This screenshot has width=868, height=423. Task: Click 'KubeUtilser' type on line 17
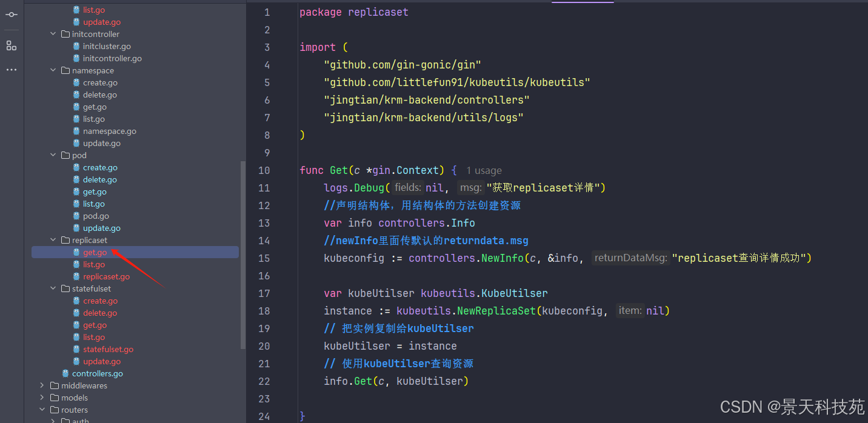pyautogui.click(x=515, y=293)
